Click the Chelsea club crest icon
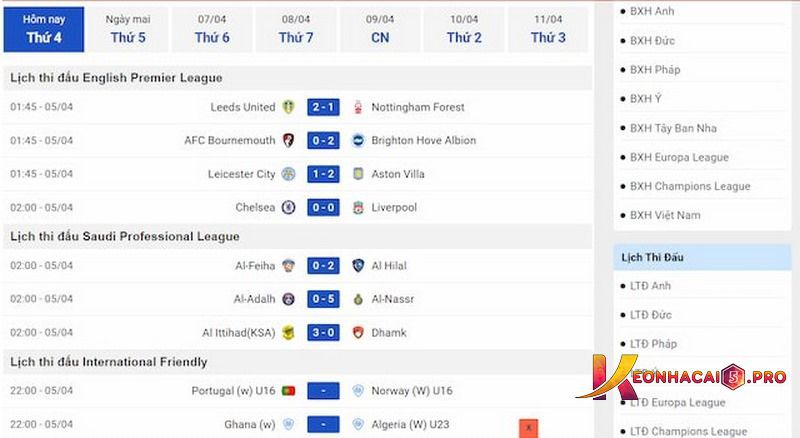This screenshot has width=800, height=438. 289,207
